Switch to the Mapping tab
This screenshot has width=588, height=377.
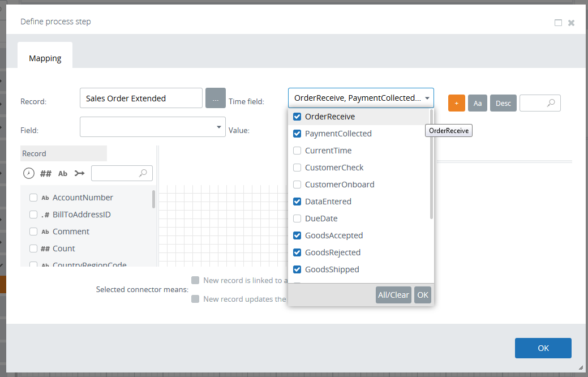click(x=45, y=58)
